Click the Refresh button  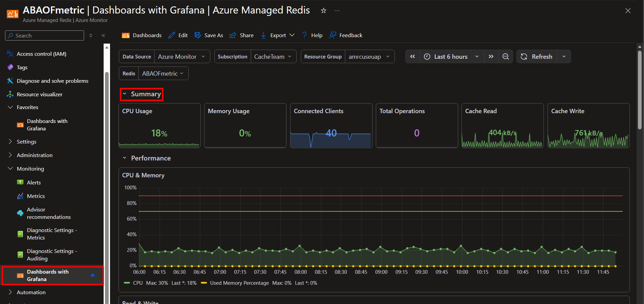[537, 56]
